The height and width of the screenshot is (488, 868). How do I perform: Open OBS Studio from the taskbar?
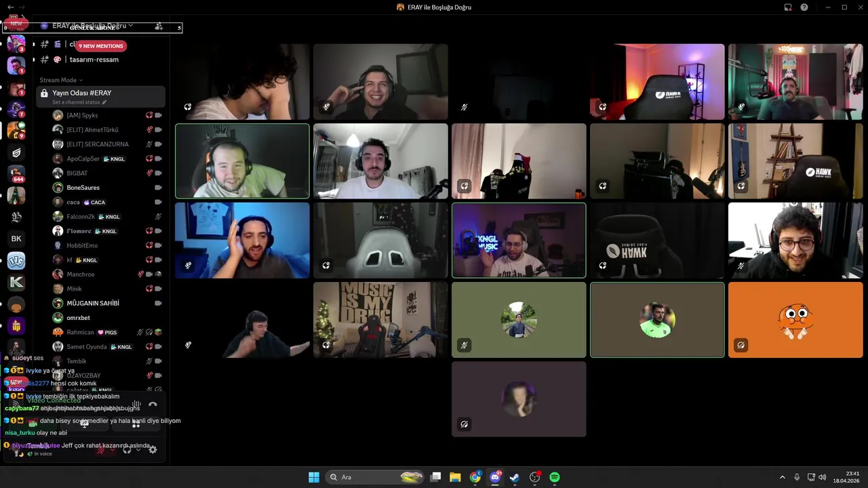535,477
